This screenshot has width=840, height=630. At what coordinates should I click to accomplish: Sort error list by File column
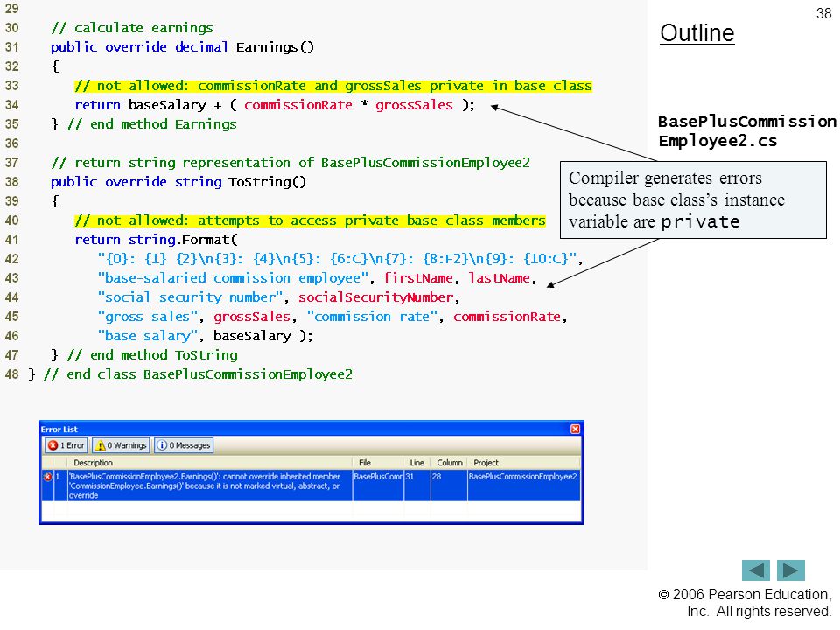pos(378,462)
